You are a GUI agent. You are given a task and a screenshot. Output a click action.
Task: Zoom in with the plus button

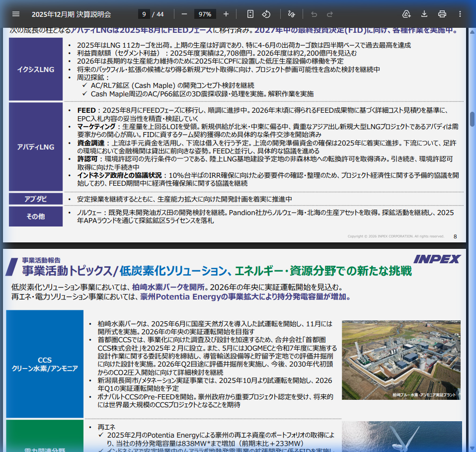click(226, 14)
